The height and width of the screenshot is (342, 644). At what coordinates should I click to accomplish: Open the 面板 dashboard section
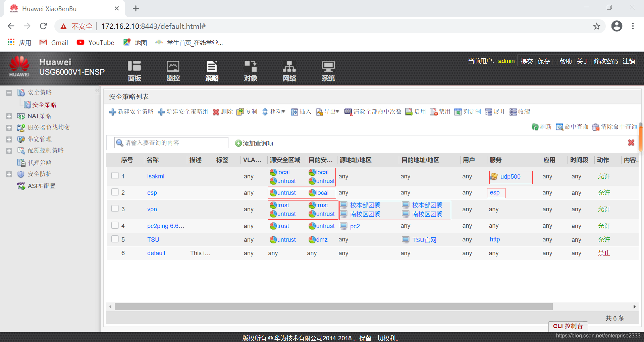point(134,71)
